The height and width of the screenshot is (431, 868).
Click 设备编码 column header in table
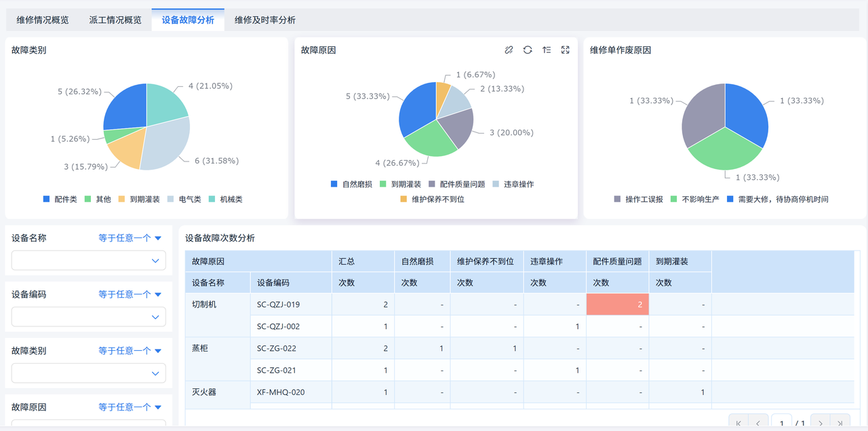[x=291, y=283]
